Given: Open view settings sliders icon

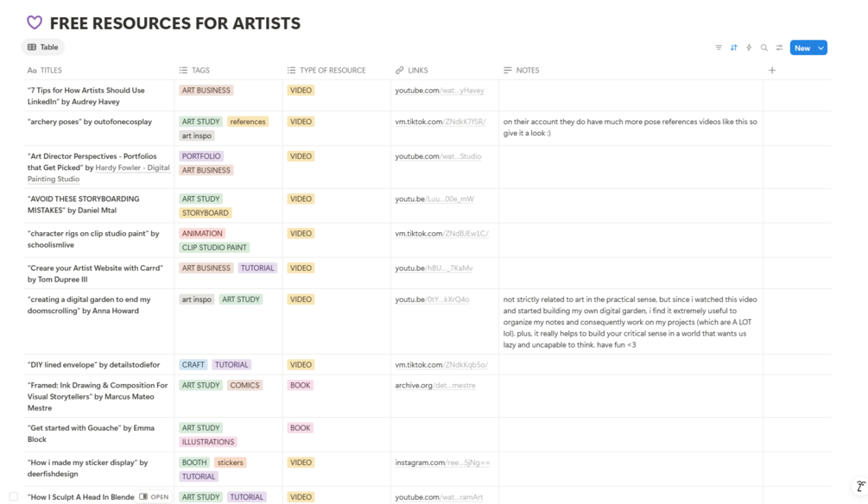Looking at the screenshot, I should pos(779,48).
